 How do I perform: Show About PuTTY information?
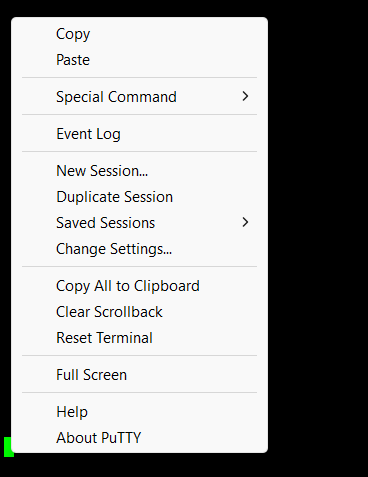pos(139,438)
